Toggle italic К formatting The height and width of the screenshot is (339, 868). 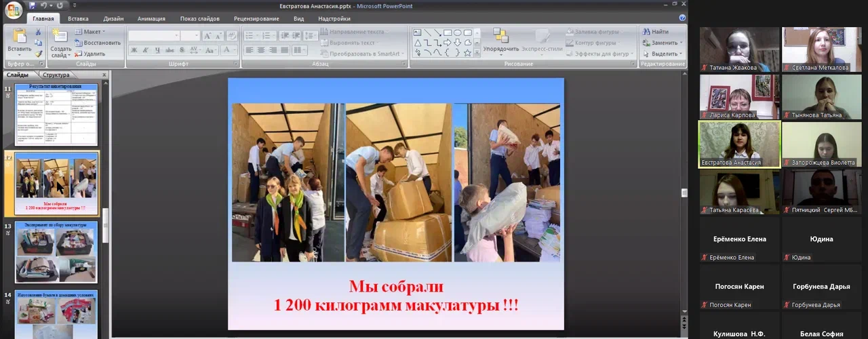click(146, 50)
